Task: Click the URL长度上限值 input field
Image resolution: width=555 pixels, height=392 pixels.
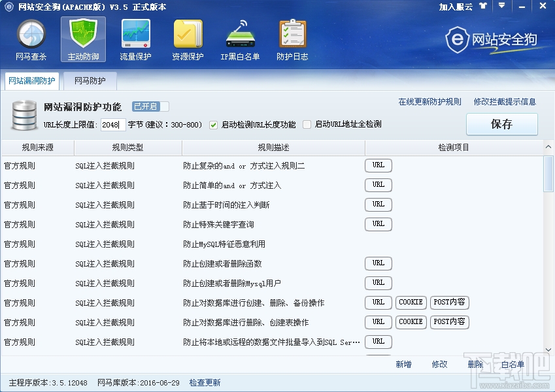Action: [x=113, y=125]
